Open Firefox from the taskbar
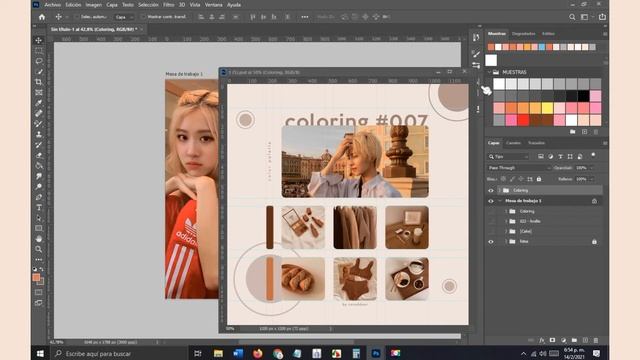The width and height of the screenshot is (640, 360). (258, 353)
